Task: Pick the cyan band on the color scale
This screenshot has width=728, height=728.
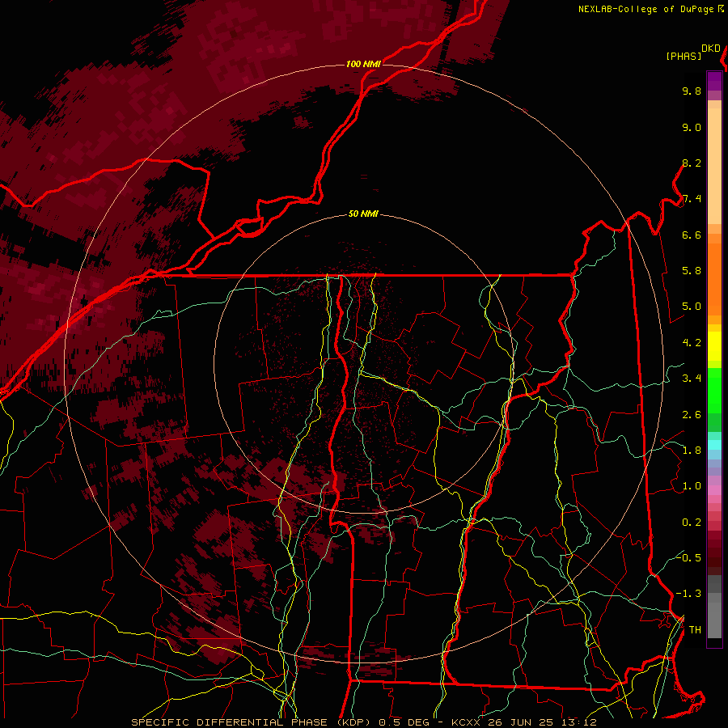Action: (x=714, y=445)
